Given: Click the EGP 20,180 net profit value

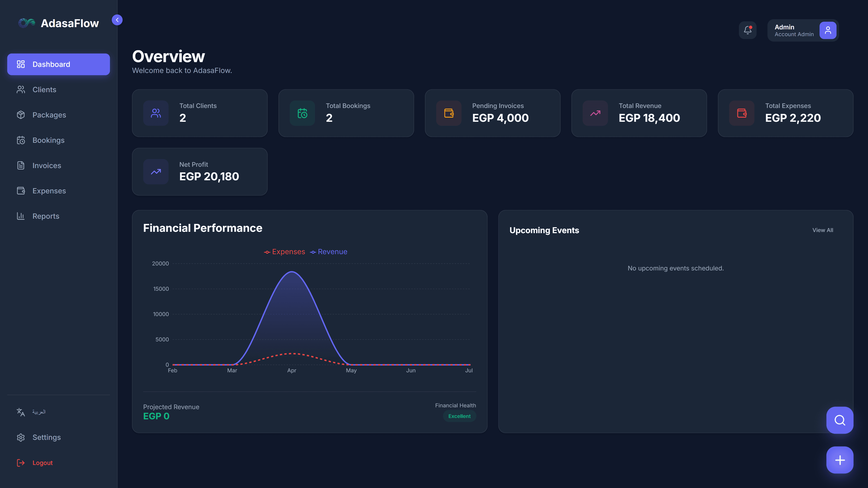Looking at the screenshot, I should tap(209, 176).
